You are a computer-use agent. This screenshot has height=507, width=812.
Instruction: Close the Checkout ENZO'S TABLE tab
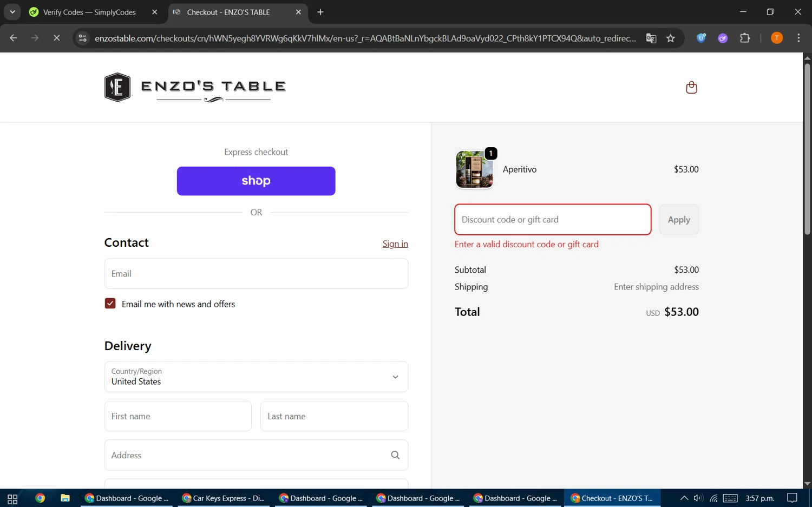click(x=298, y=12)
